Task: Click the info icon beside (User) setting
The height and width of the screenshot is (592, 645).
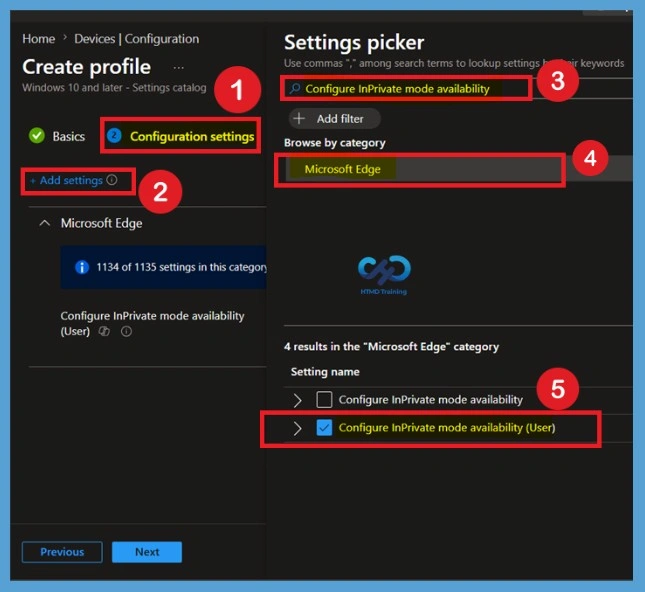Action: click(x=126, y=331)
